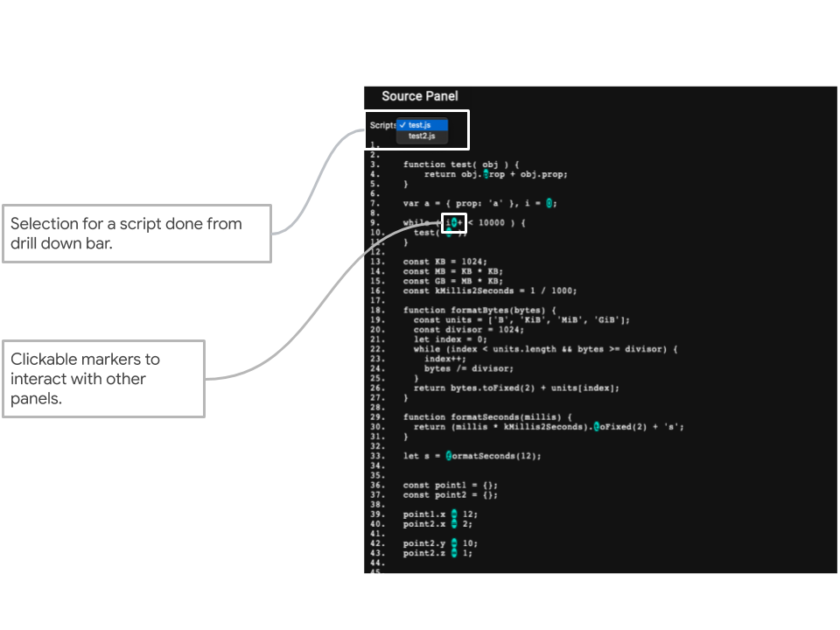Click the 'Clickable markers' annotation box

tap(103, 379)
